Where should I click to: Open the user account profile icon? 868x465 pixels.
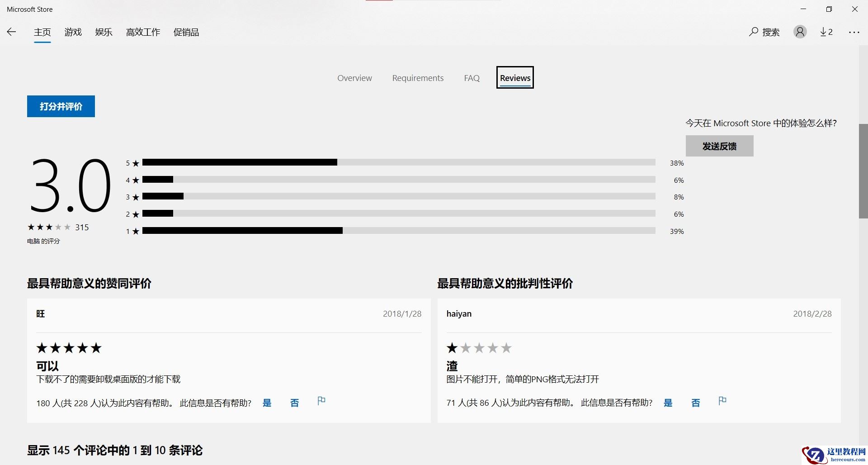[800, 32]
